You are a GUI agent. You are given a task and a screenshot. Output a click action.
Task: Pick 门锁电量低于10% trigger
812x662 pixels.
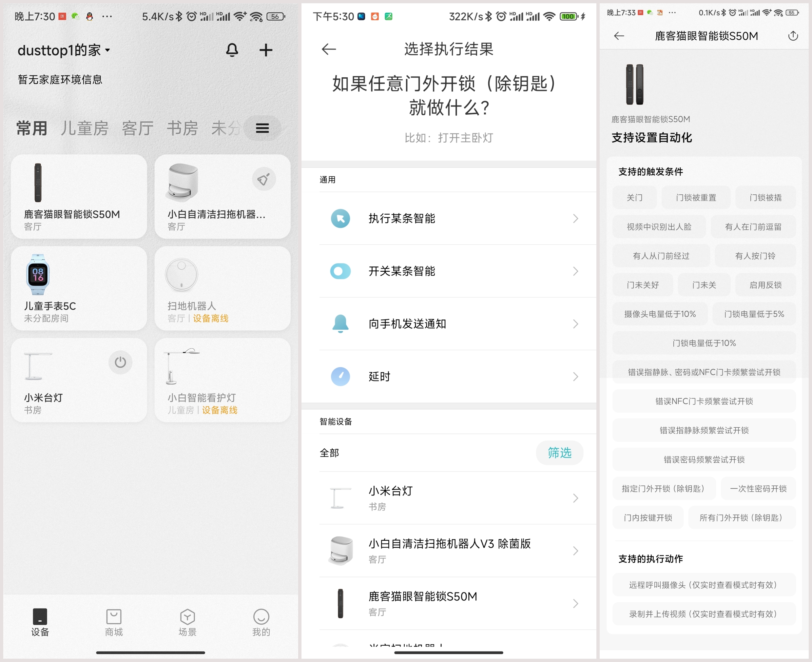[x=704, y=343]
